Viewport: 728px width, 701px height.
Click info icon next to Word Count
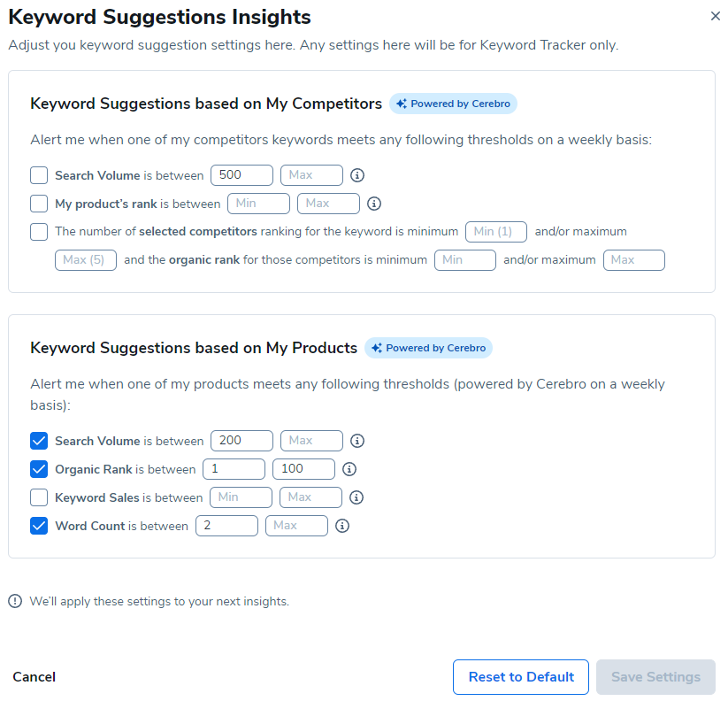pos(342,526)
